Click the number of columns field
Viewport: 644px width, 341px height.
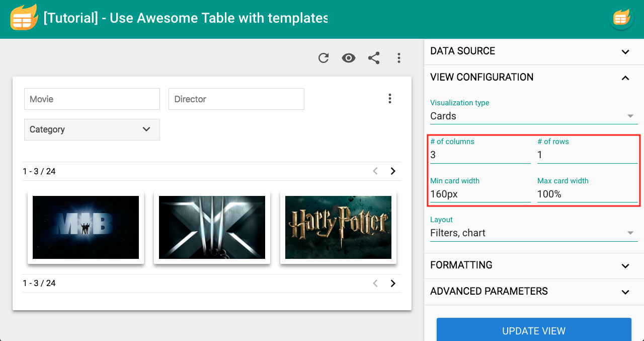[480, 155]
